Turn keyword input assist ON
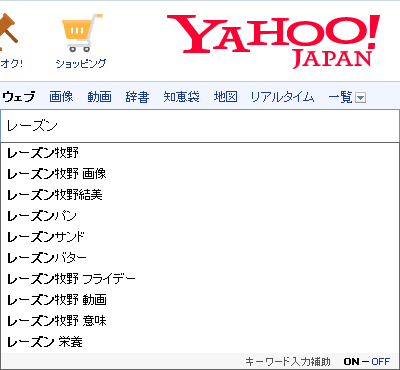400x370 pixels. point(351,362)
